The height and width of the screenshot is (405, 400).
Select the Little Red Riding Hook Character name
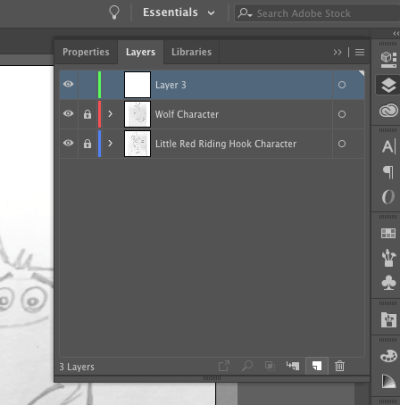[226, 144]
